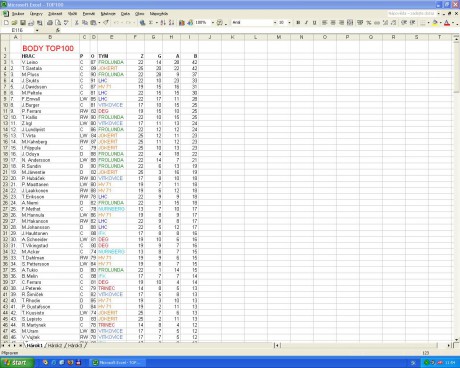Viewport: 460px width, 368px height.
Task: Expand the Name Box dropdown arrow
Action: point(37,30)
